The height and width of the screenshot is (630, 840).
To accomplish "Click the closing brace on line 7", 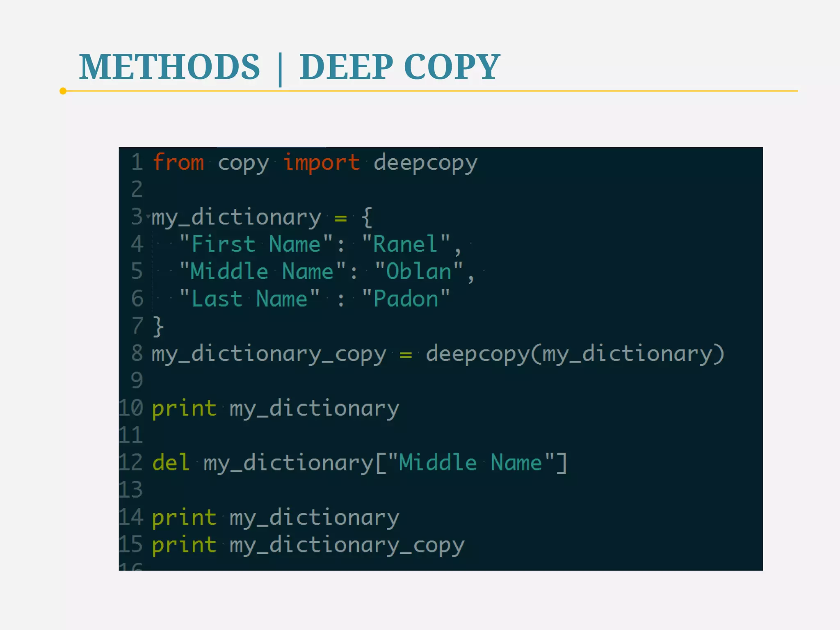I will click(158, 326).
